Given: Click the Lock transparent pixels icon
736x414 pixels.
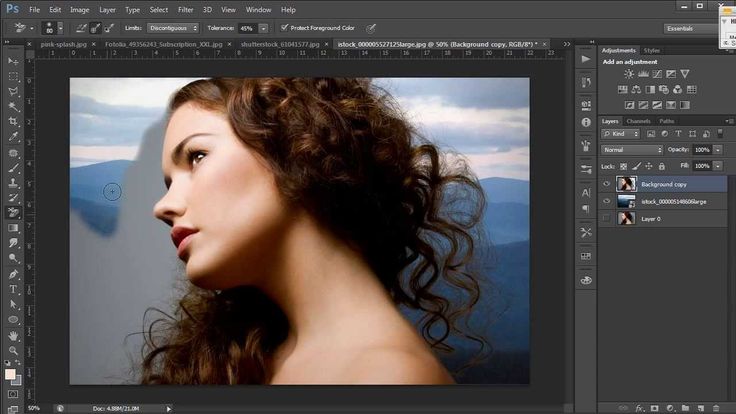Looking at the screenshot, I should coord(622,165).
